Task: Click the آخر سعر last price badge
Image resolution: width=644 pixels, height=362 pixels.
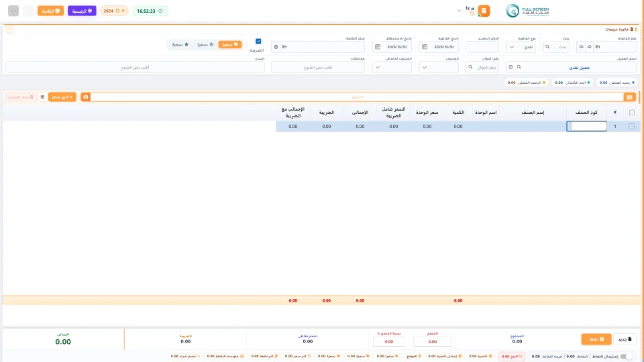Action: point(298,356)
